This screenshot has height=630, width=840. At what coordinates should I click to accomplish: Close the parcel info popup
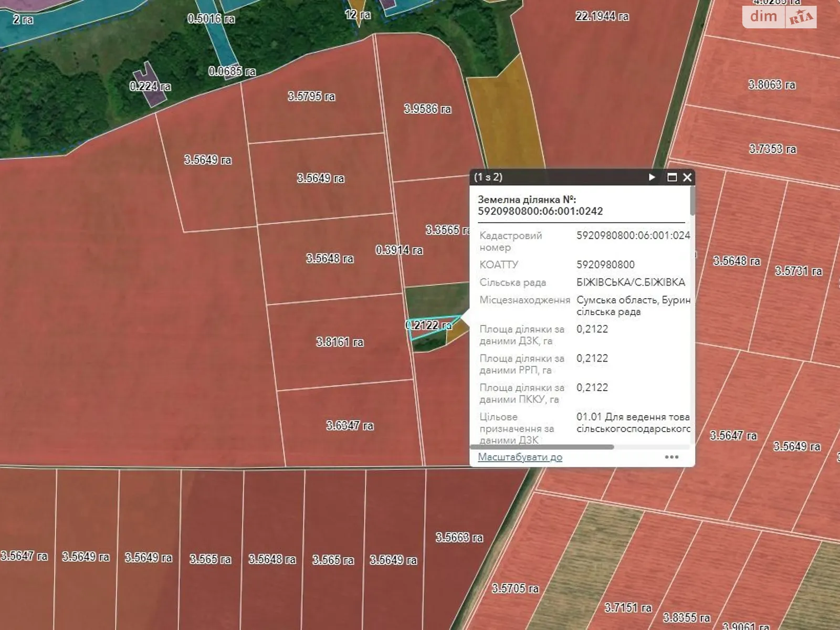[x=687, y=177]
